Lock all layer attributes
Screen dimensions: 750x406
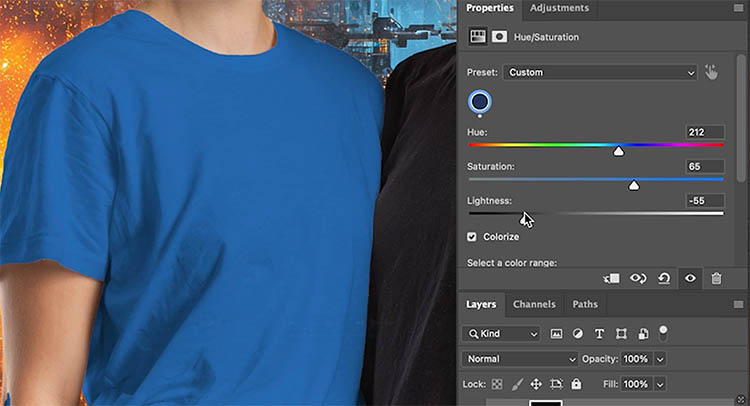click(576, 384)
